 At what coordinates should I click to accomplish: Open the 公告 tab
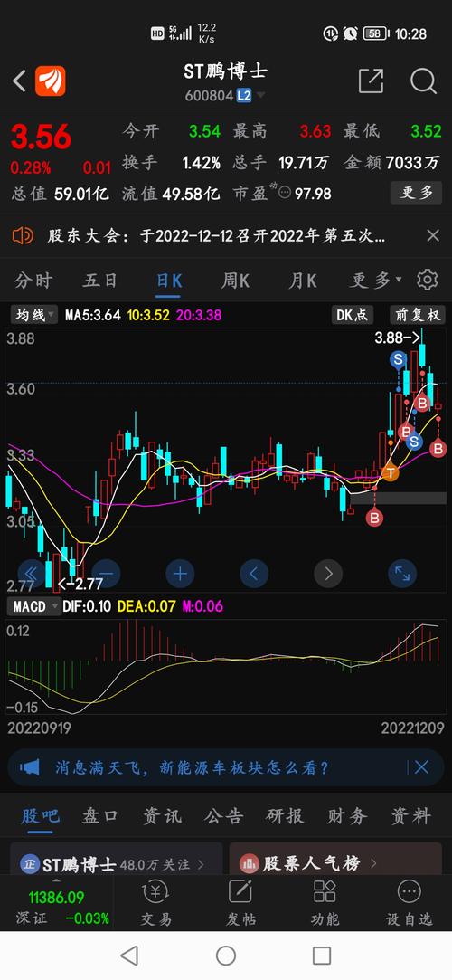tap(223, 815)
